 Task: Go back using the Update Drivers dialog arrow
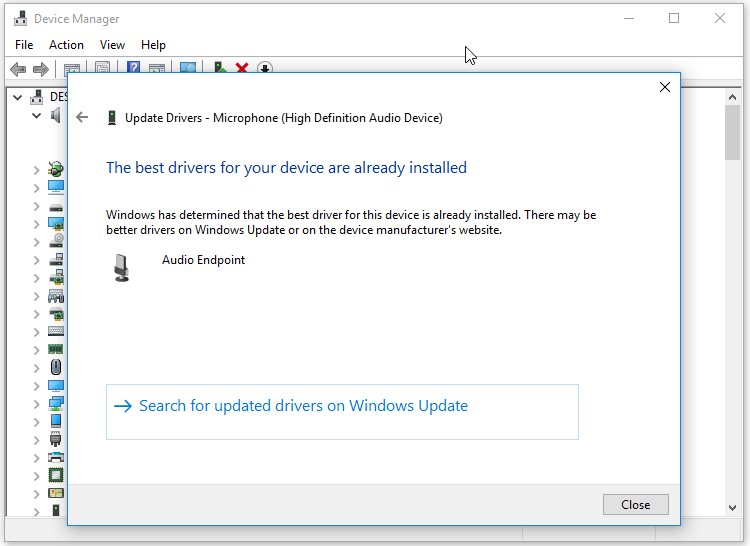tap(82, 117)
